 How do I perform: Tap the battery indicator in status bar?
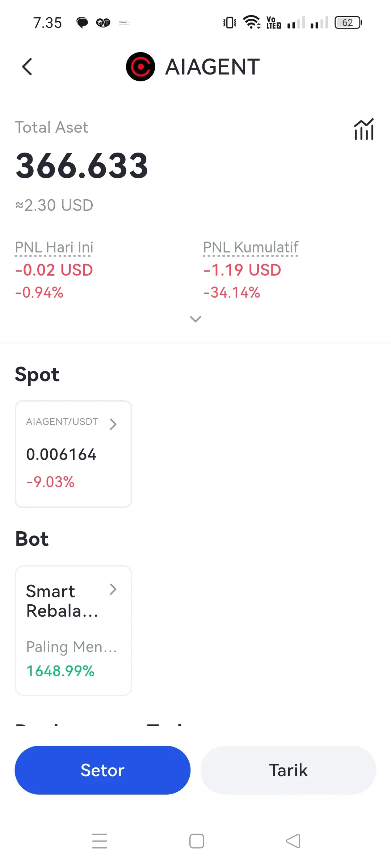(348, 23)
